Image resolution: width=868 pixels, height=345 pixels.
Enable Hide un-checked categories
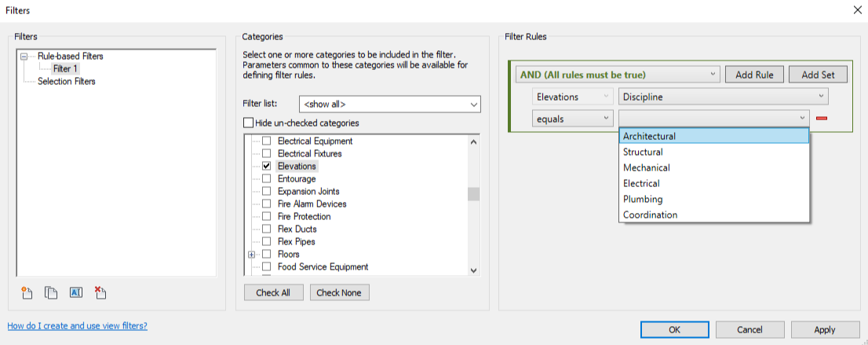click(249, 123)
